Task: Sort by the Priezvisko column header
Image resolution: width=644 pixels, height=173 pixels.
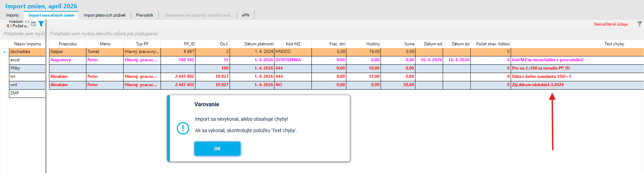Action: pyautogui.click(x=68, y=44)
